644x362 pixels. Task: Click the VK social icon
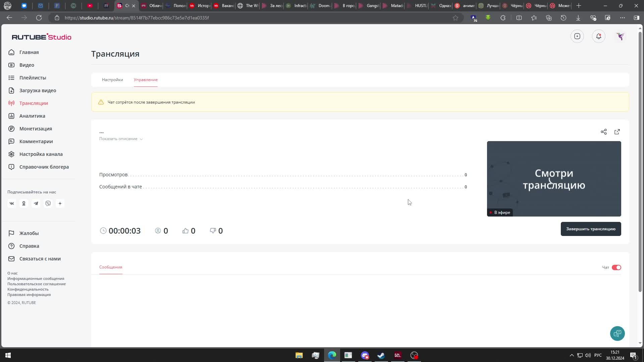coord(12,203)
